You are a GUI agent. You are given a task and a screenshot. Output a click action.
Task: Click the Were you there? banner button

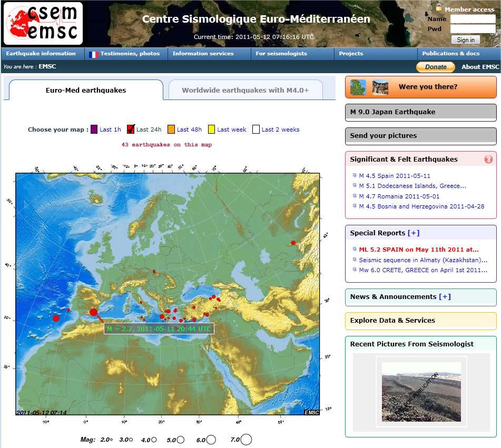pos(421,87)
